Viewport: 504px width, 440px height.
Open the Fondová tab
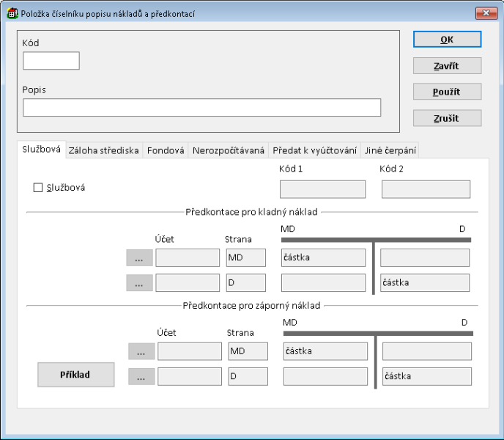166,150
